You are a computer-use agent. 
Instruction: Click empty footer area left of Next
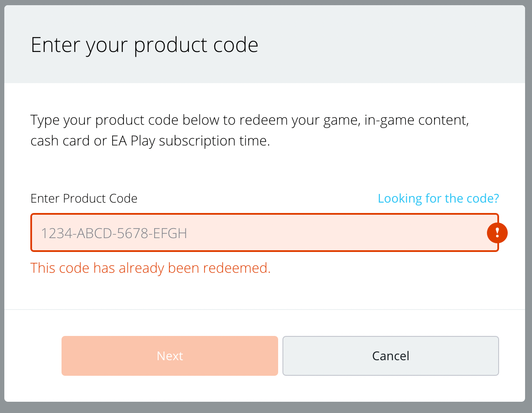(33, 356)
